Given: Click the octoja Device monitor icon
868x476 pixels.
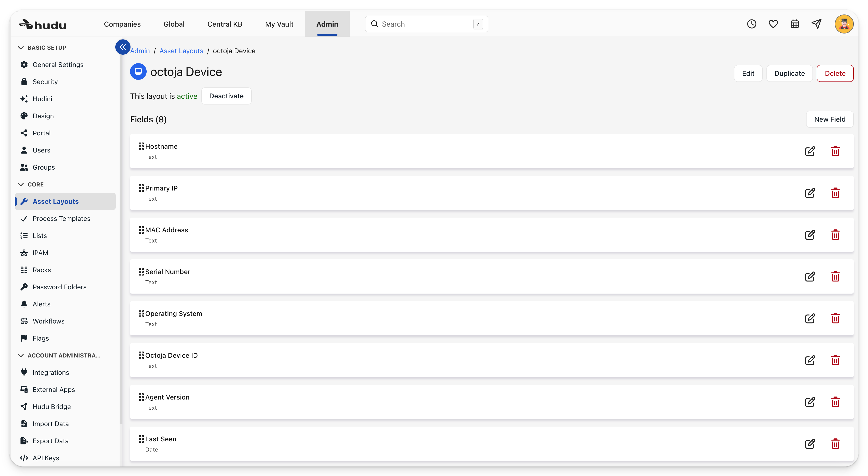Looking at the screenshot, I should click(x=138, y=71).
